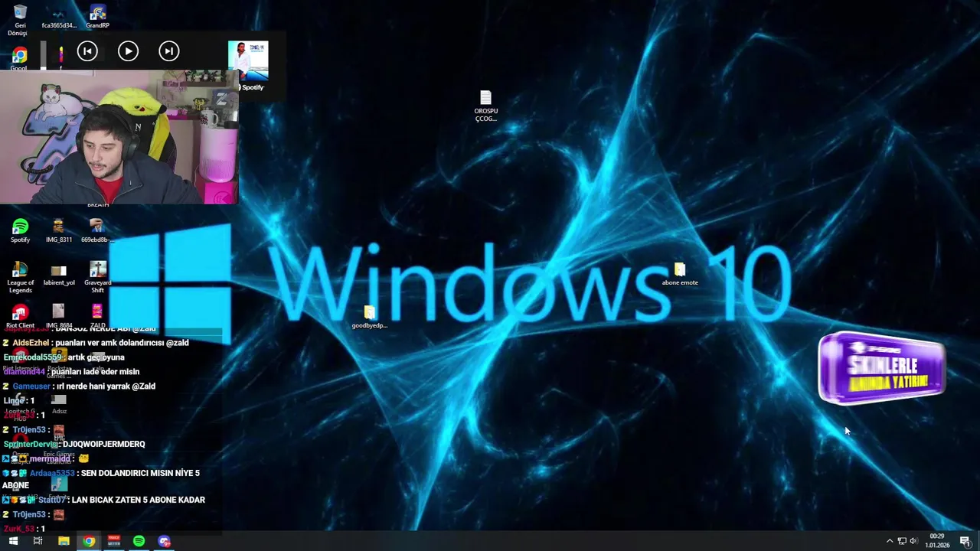980x551 pixels.
Task: Open the network status tray icon
Action: [x=902, y=541]
